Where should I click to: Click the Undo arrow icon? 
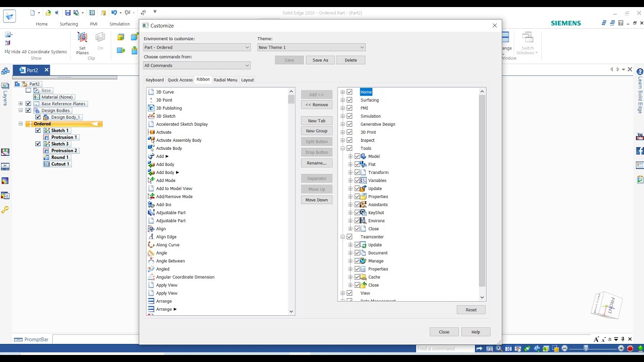tap(114, 13)
